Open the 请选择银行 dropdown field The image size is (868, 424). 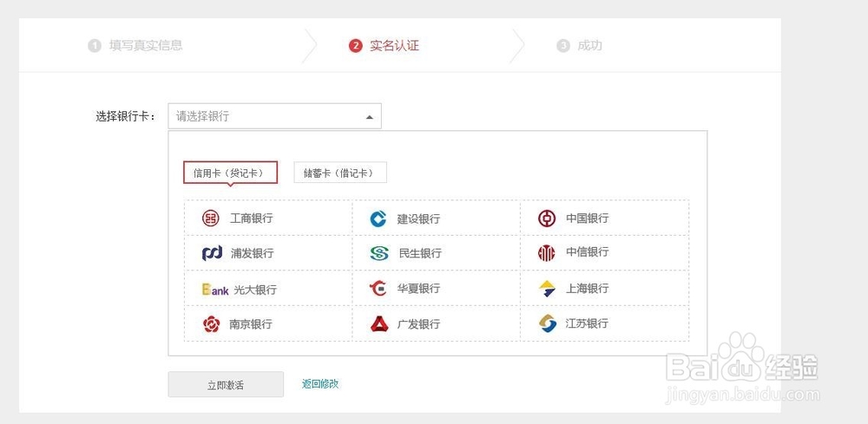pyautogui.click(x=274, y=116)
